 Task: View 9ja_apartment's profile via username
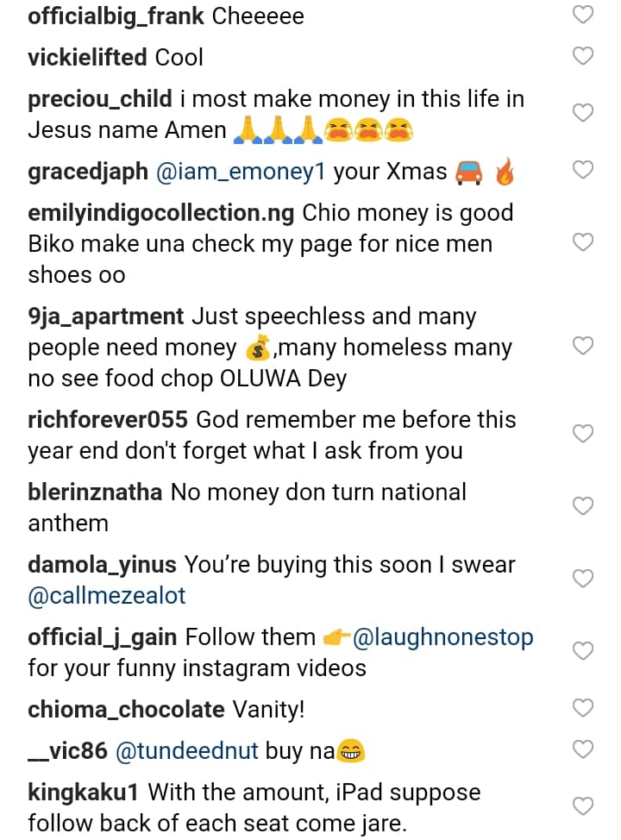(106, 317)
